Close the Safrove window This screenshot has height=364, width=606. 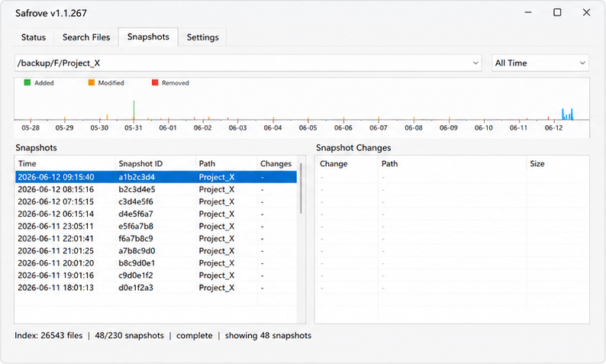[x=586, y=12]
